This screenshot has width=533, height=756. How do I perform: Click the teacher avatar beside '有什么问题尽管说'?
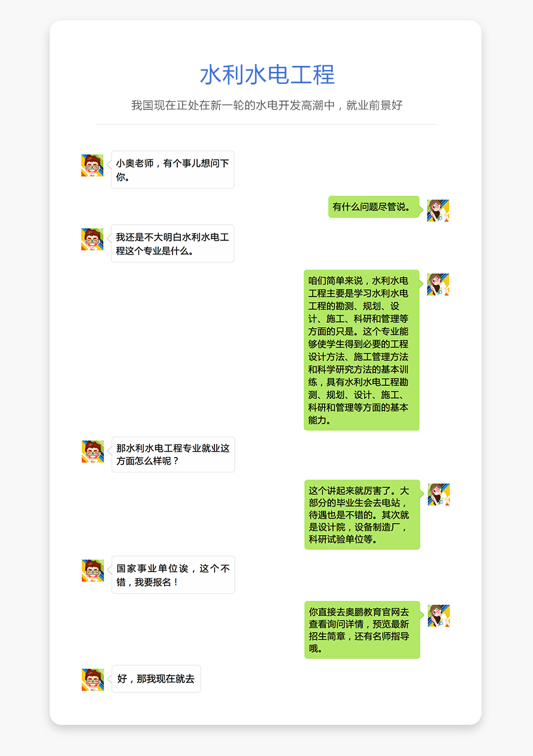(438, 210)
